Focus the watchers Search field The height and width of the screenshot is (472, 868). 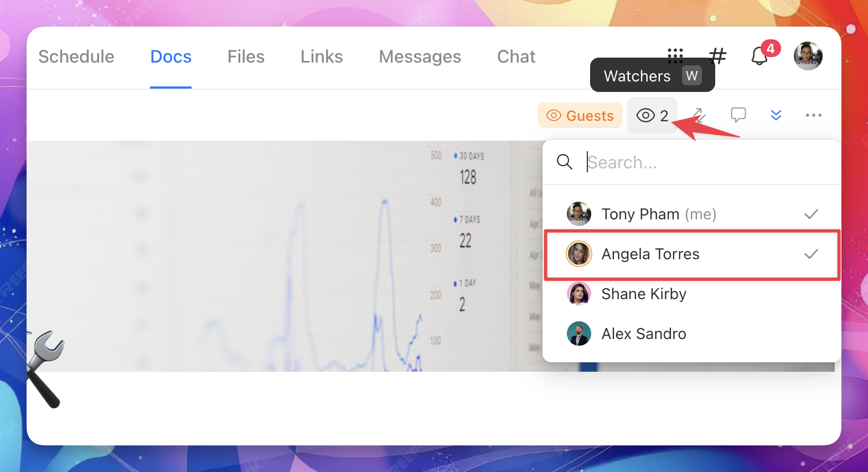tap(709, 162)
